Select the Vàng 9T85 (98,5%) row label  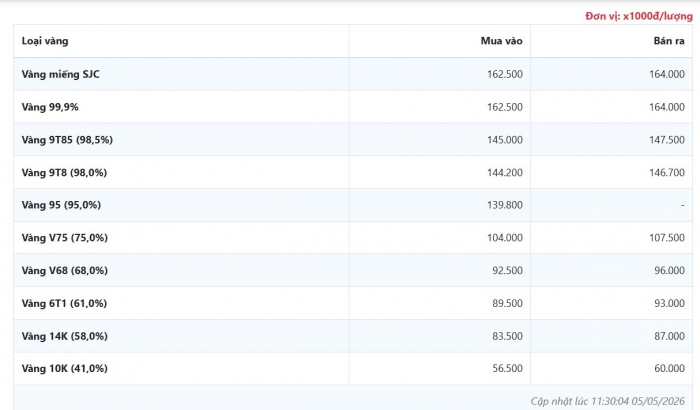pyautogui.click(x=67, y=140)
